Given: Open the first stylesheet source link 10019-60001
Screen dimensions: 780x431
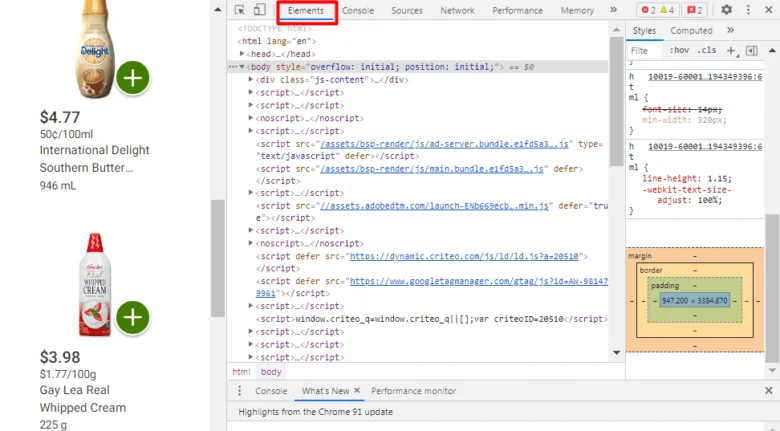Looking at the screenshot, I should coord(705,77).
